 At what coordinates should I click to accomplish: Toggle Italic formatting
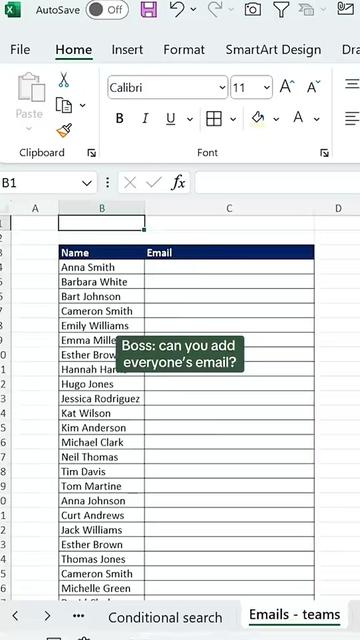click(x=145, y=119)
